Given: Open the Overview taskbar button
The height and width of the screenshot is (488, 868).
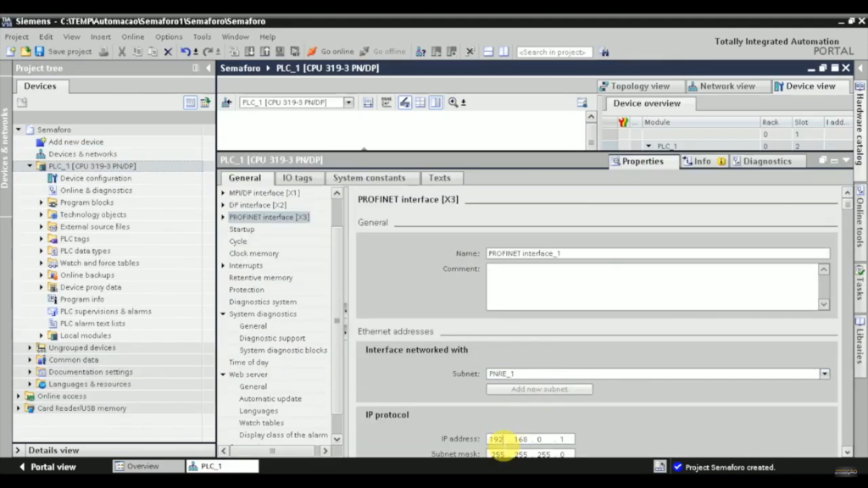Looking at the screenshot, I should [x=148, y=467].
